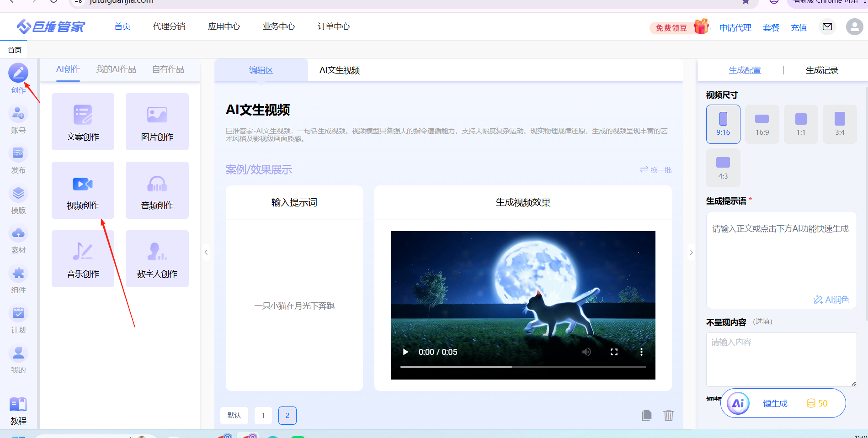Image resolution: width=868 pixels, height=438 pixels.
Task: Collapse the left creation panel arrow
Action: coord(206,252)
